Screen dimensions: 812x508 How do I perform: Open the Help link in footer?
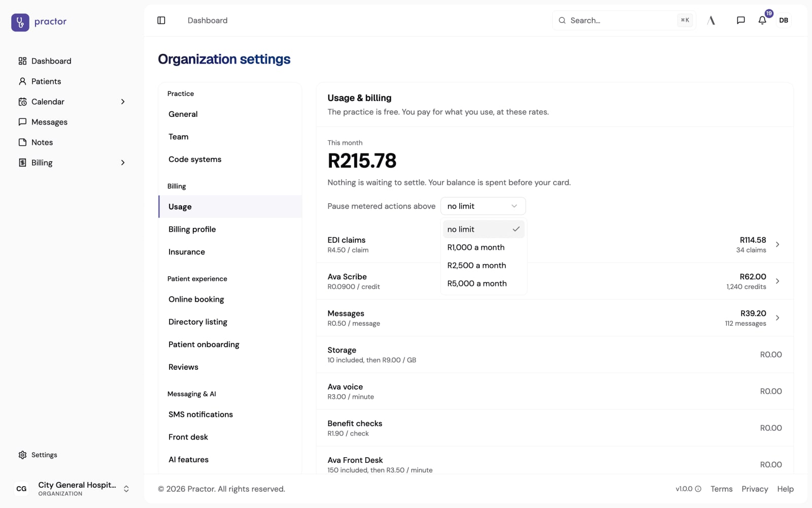[x=785, y=489]
